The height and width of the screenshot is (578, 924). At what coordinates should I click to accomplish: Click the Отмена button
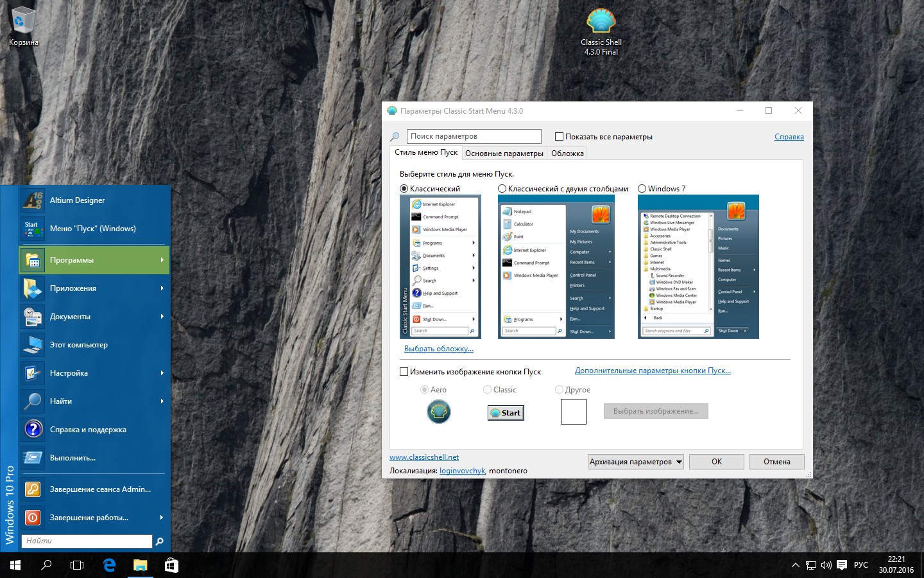(x=777, y=462)
